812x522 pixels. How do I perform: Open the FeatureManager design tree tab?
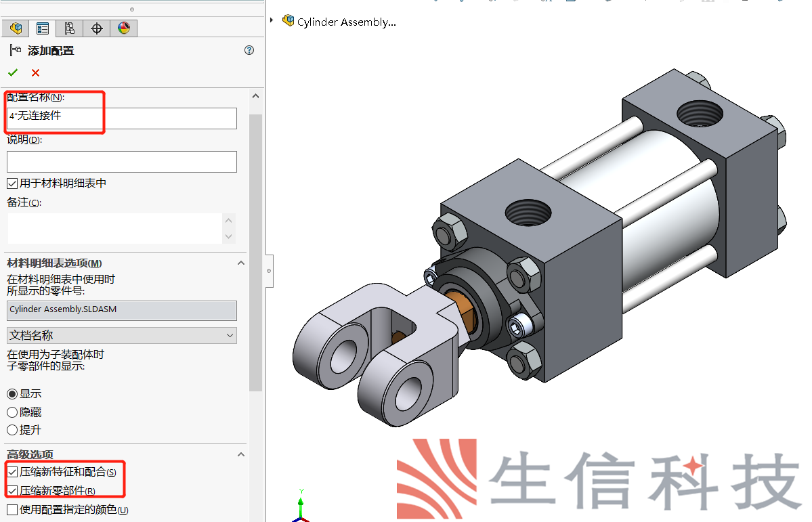pos(16,28)
